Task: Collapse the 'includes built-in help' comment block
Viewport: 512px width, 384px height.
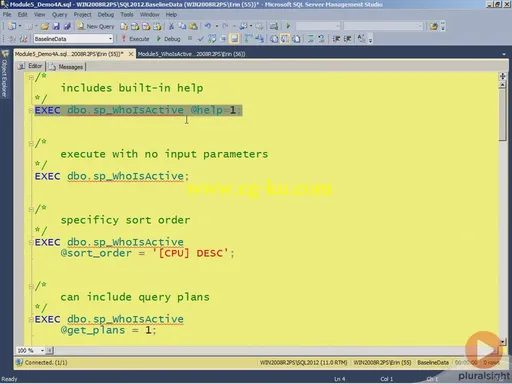Action: 31,77
